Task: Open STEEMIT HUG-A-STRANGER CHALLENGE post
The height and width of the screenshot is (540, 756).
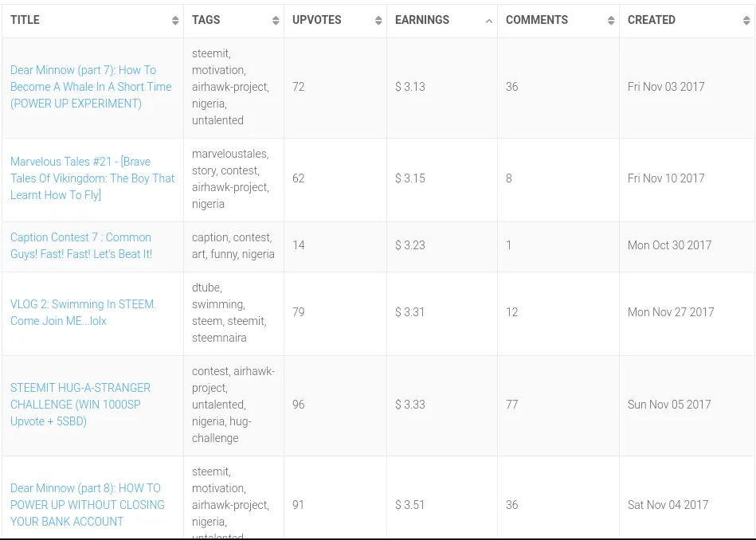Action: [80, 405]
